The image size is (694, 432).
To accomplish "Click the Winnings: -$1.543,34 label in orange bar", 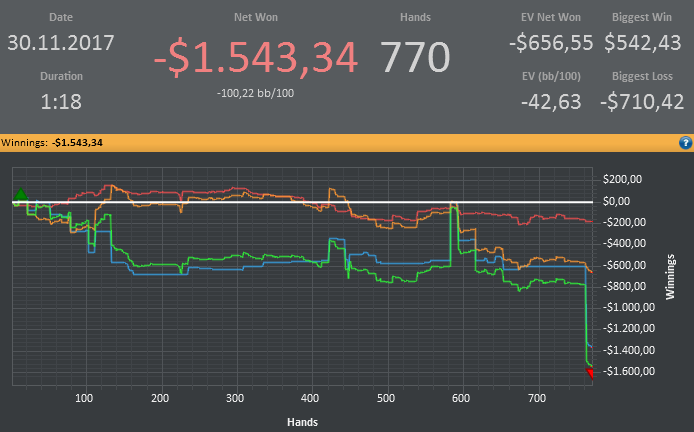I will tap(52, 143).
